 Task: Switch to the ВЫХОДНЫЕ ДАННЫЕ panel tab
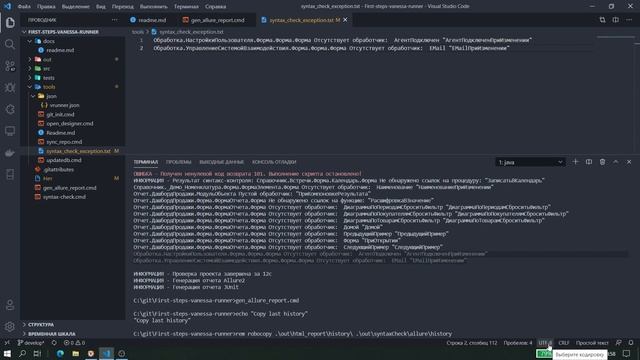point(221,162)
